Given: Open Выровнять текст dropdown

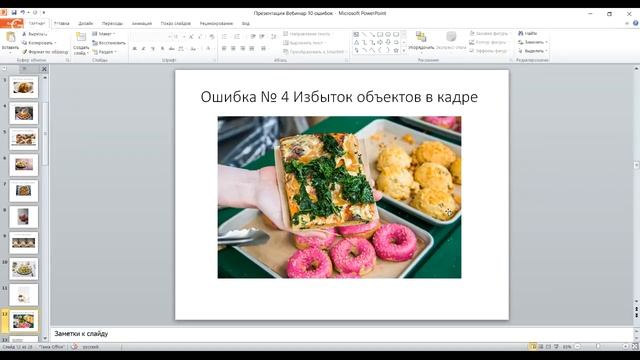Looking at the screenshot, I should pos(304,43).
